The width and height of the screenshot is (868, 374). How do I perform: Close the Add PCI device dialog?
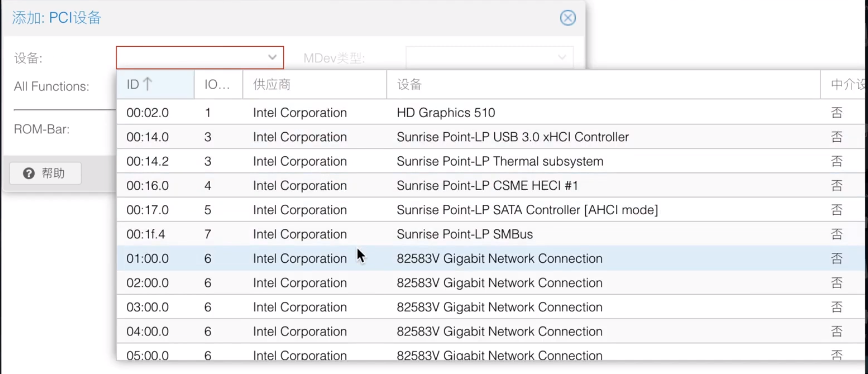567,18
